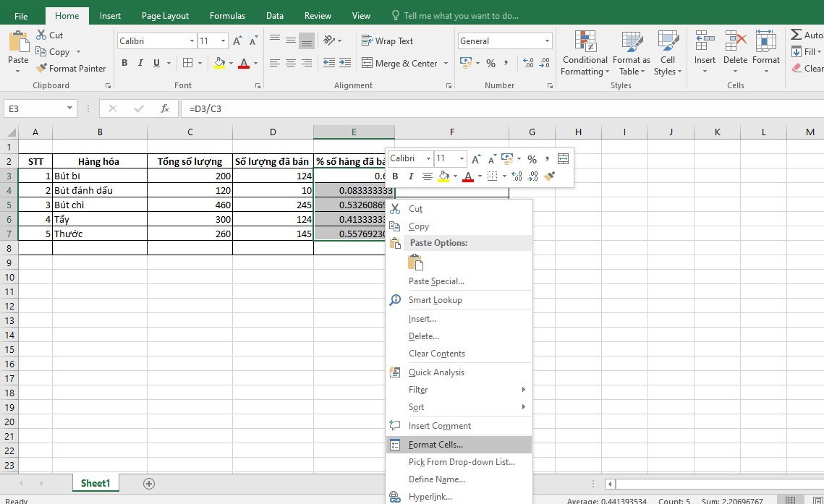Click the ribbon's Increase Font Size icon

237,41
